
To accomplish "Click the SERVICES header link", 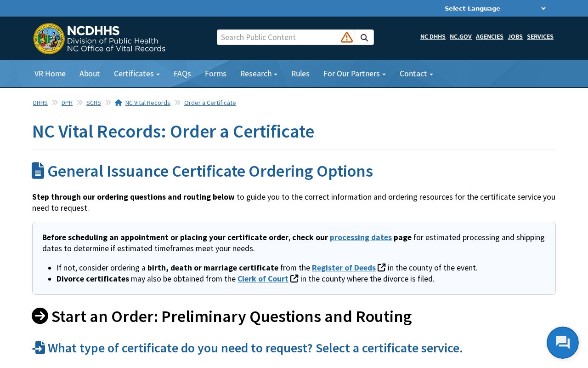I will (540, 36).
